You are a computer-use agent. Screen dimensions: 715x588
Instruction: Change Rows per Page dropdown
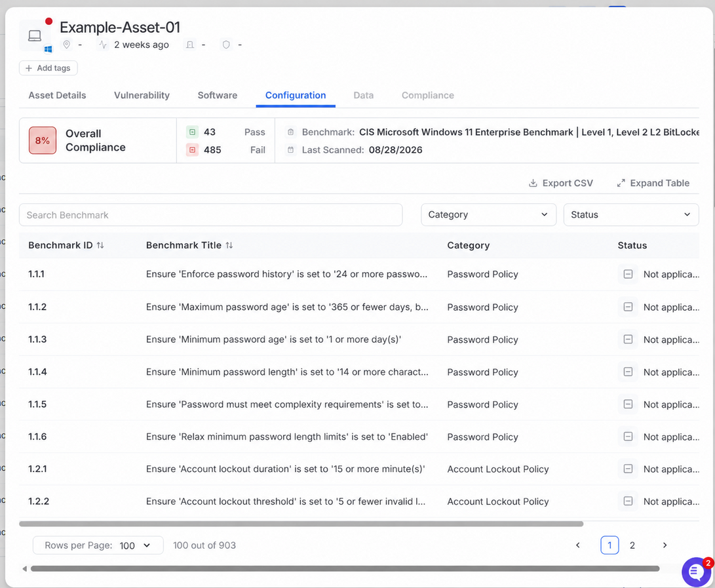98,545
